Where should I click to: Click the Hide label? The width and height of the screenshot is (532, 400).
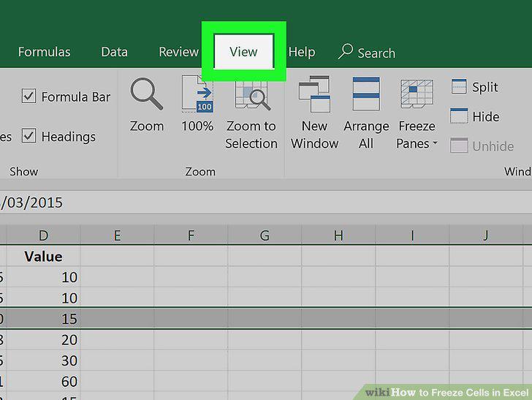click(485, 117)
